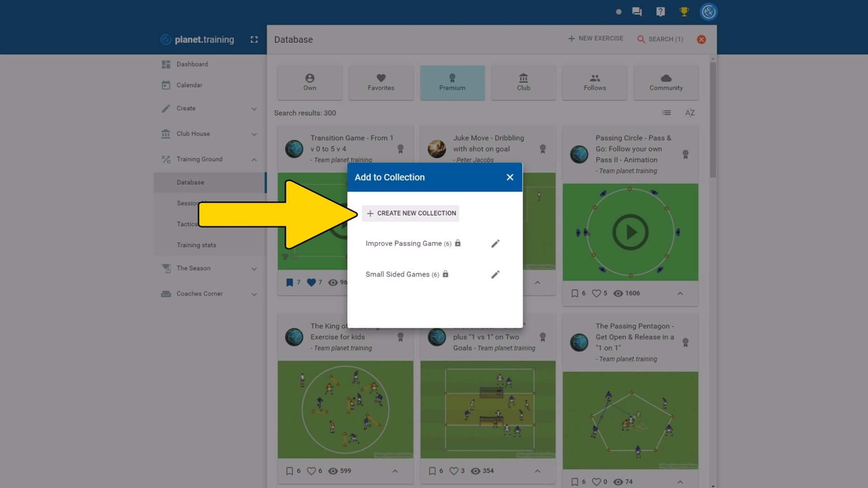Edit the Small Sided Games collection
The height and width of the screenshot is (488, 868).
coord(495,274)
